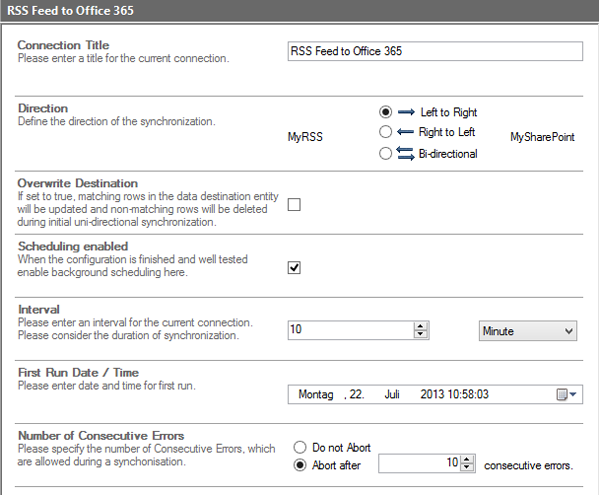This screenshot has width=600, height=495.
Task: Click the Interval number field showing 10
Action: [x=350, y=330]
